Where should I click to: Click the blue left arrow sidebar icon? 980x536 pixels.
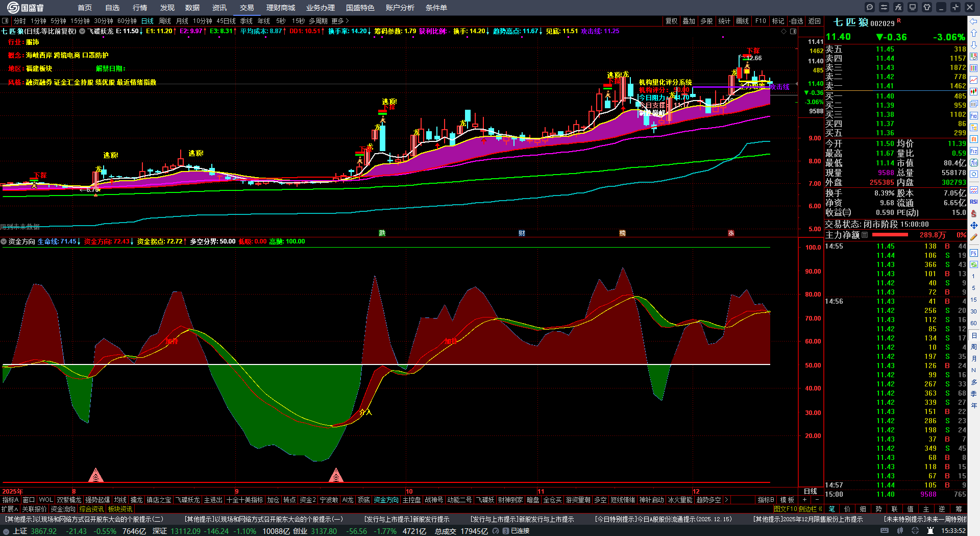pyautogui.click(x=974, y=21)
